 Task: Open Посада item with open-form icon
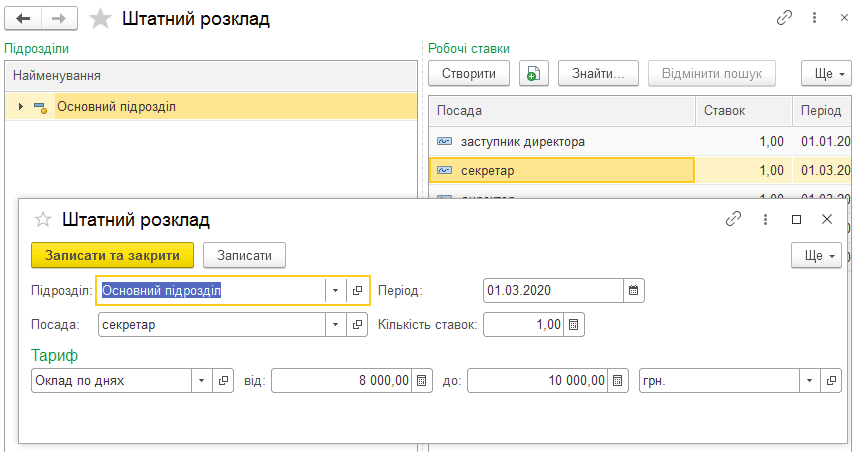coord(357,324)
